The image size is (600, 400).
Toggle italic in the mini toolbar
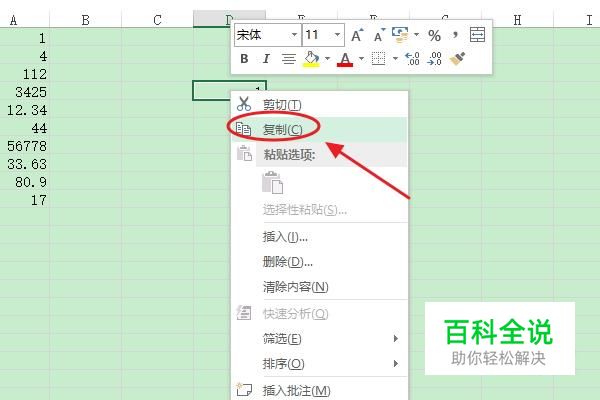(x=266, y=59)
